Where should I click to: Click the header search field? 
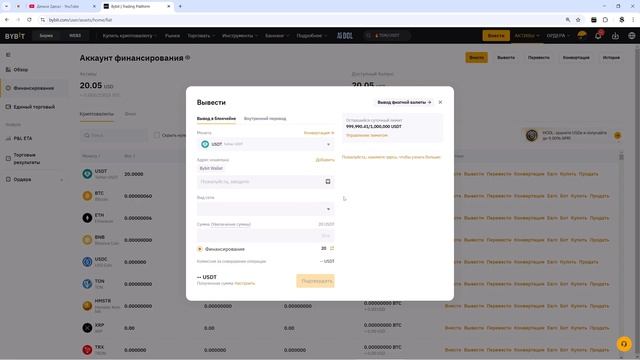click(x=386, y=36)
